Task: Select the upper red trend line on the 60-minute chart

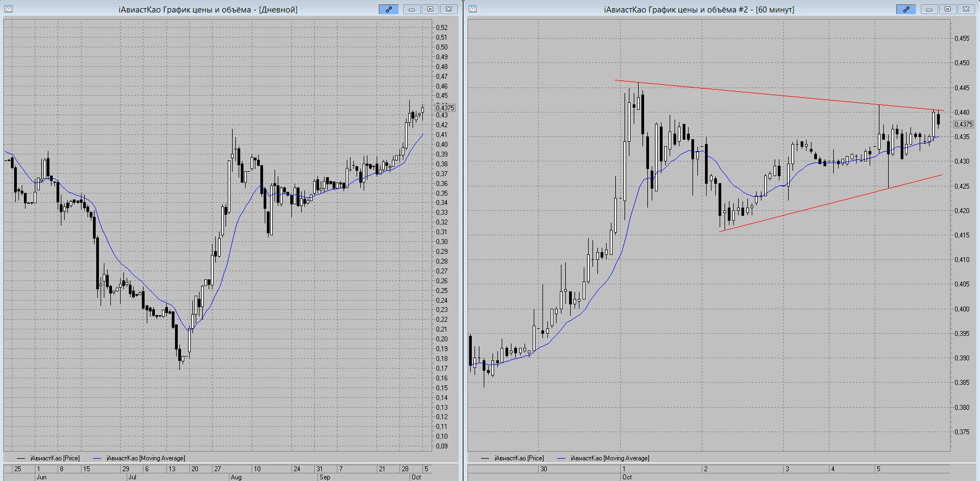Action: coord(779,96)
